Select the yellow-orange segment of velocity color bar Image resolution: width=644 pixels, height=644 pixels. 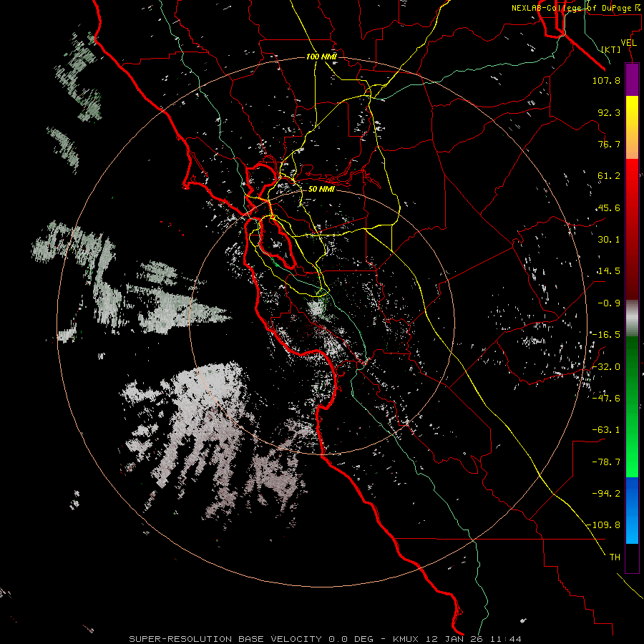click(x=632, y=127)
